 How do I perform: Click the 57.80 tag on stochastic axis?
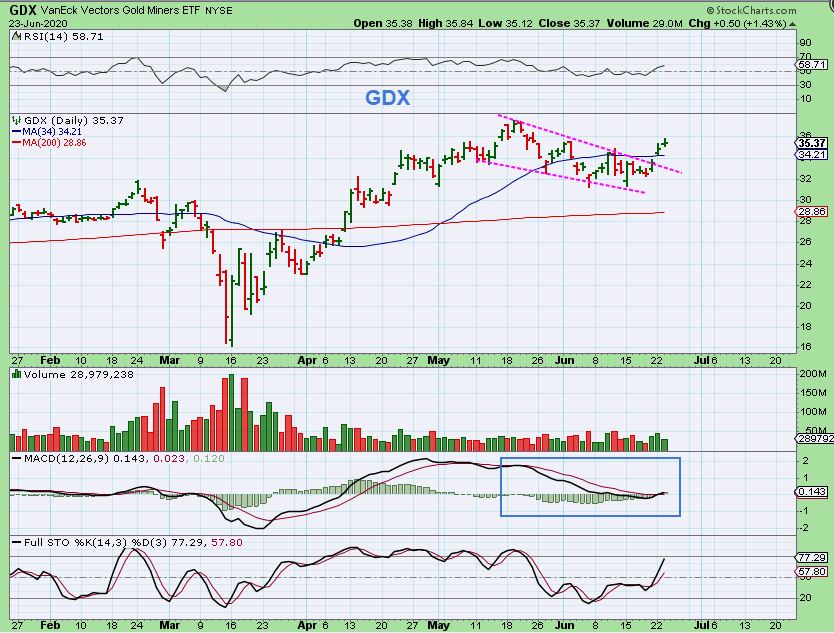[x=812, y=572]
